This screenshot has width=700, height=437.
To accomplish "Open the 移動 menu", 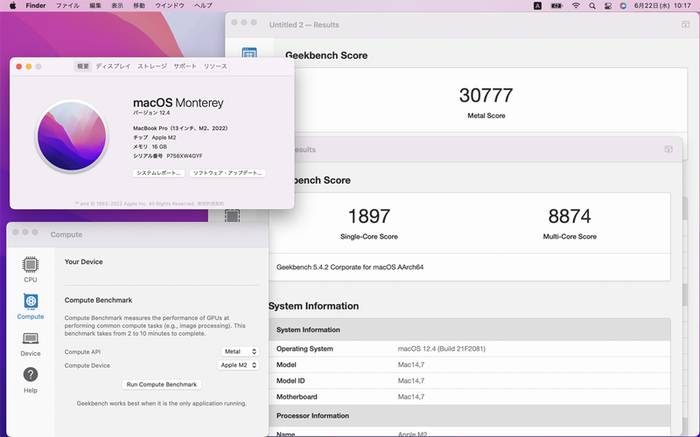I will point(139,5).
